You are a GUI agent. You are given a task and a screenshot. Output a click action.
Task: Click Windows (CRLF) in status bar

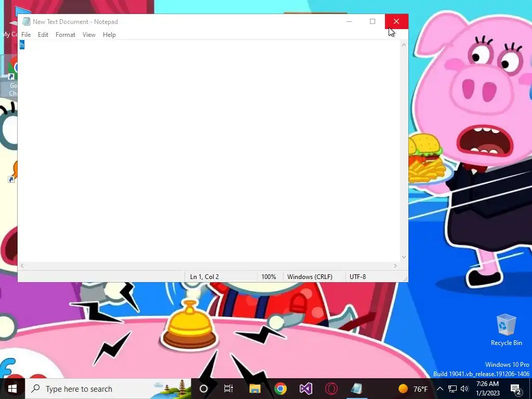coord(310,276)
